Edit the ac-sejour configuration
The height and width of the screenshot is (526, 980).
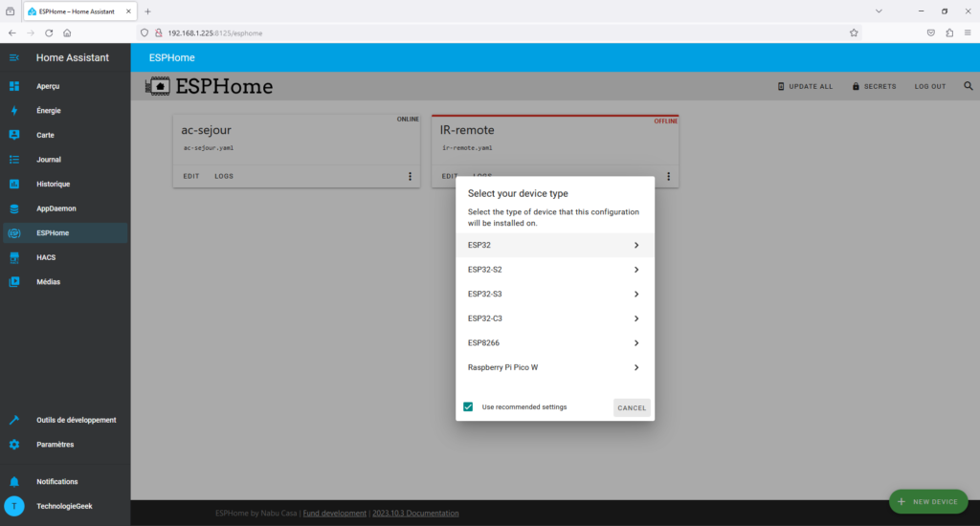(191, 176)
